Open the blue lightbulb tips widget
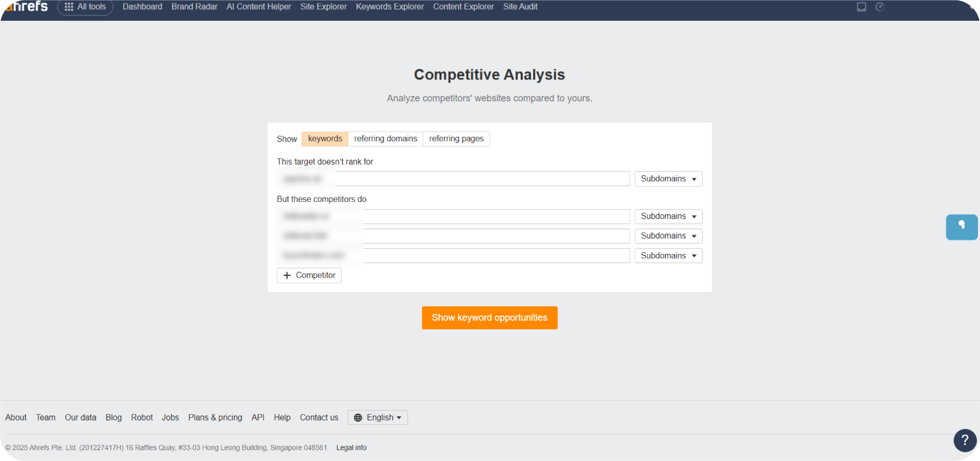Image resolution: width=980 pixels, height=461 pixels. point(961,227)
